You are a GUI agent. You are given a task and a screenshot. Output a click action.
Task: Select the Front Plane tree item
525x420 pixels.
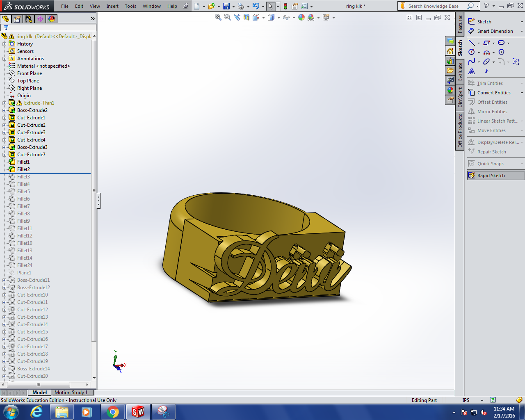pos(30,73)
